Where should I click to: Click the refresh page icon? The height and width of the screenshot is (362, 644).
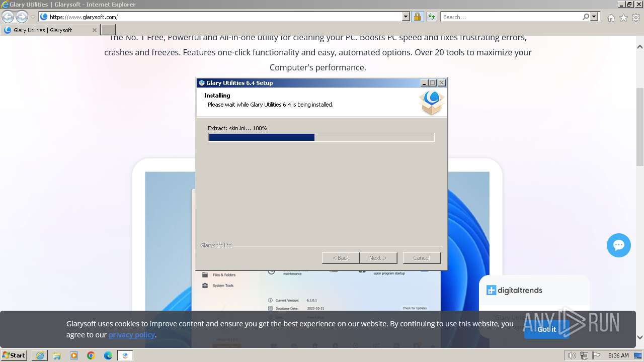[431, 17]
